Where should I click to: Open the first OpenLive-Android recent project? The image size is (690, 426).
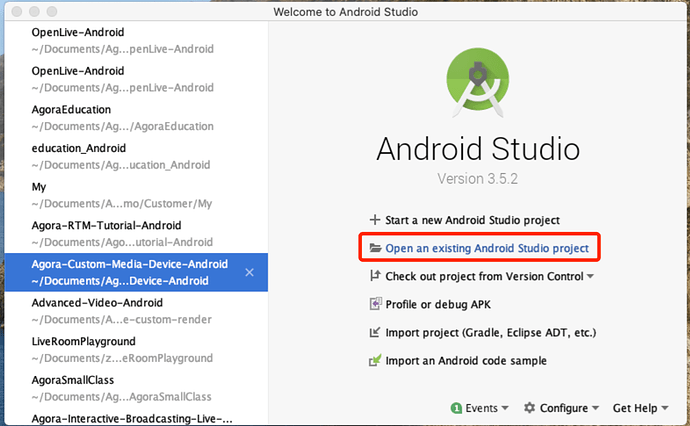coord(136,40)
